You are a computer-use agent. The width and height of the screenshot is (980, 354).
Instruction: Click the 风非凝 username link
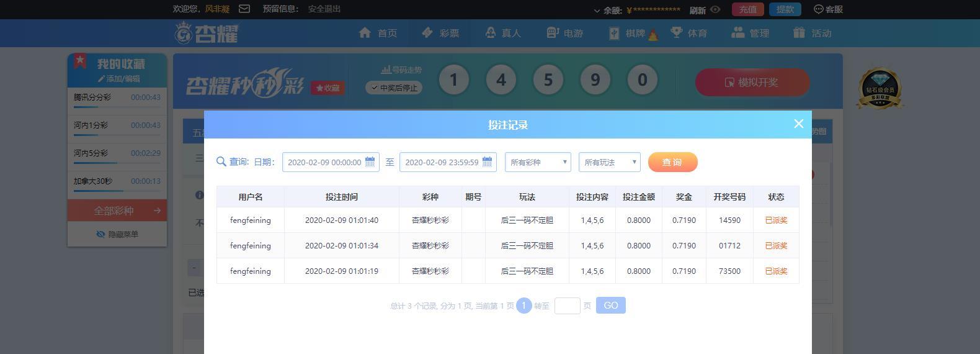tap(218, 9)
